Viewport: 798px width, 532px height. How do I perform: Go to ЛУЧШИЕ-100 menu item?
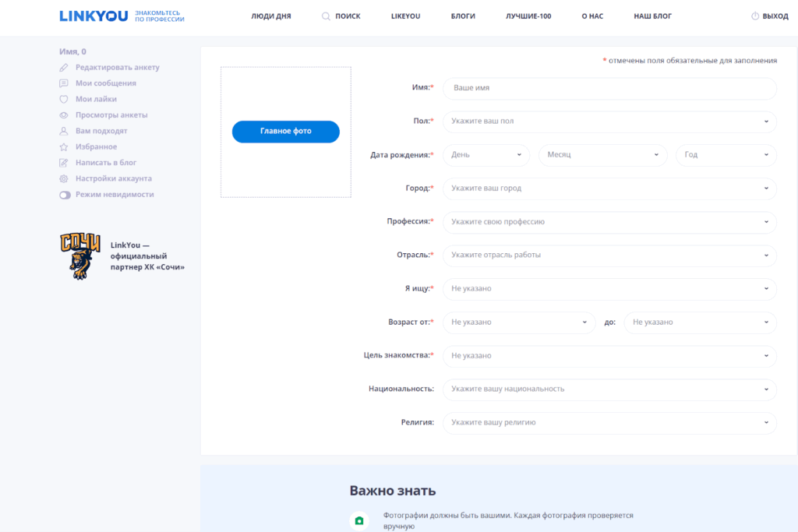[528, 16]
